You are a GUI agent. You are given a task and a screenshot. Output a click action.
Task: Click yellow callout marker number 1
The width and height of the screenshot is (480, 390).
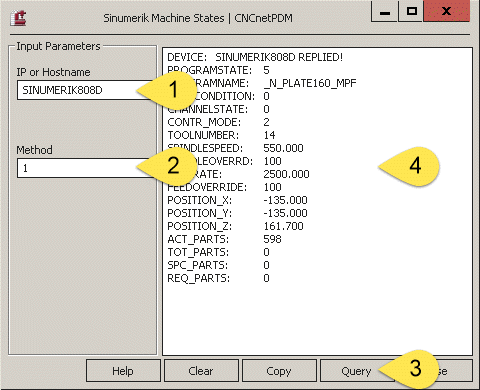[x=168, y=90]
